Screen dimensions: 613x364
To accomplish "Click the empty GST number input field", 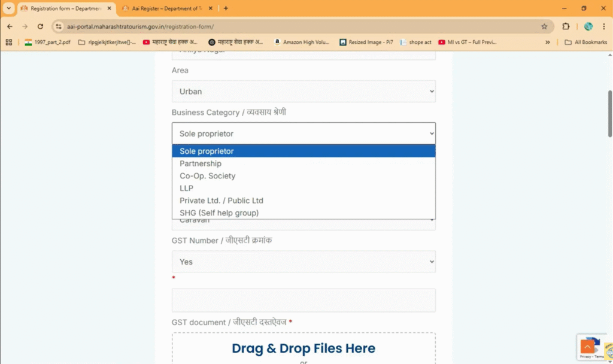I will pyautogui.click(x=304, y=300).
